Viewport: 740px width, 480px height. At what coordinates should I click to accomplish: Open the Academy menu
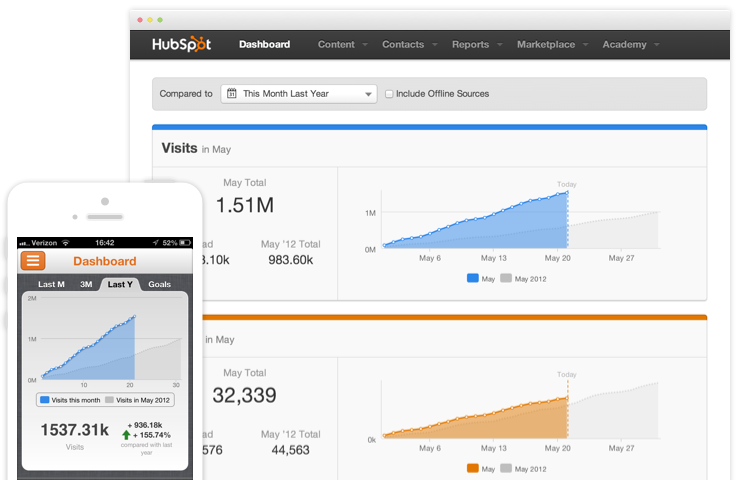tap(624, 44)
